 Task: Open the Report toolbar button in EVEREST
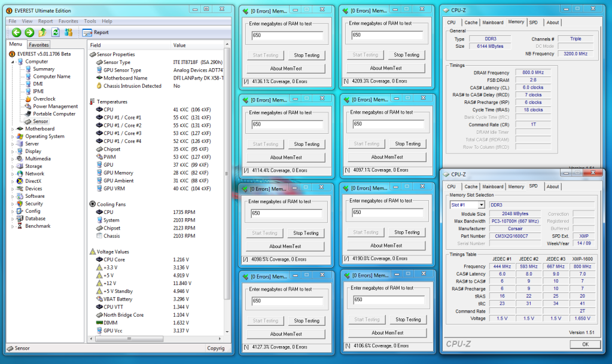[96, 32]
